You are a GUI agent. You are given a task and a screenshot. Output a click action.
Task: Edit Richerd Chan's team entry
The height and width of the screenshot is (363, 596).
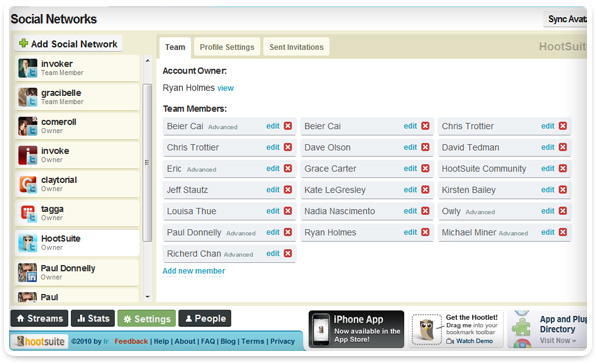coord(273,254)
